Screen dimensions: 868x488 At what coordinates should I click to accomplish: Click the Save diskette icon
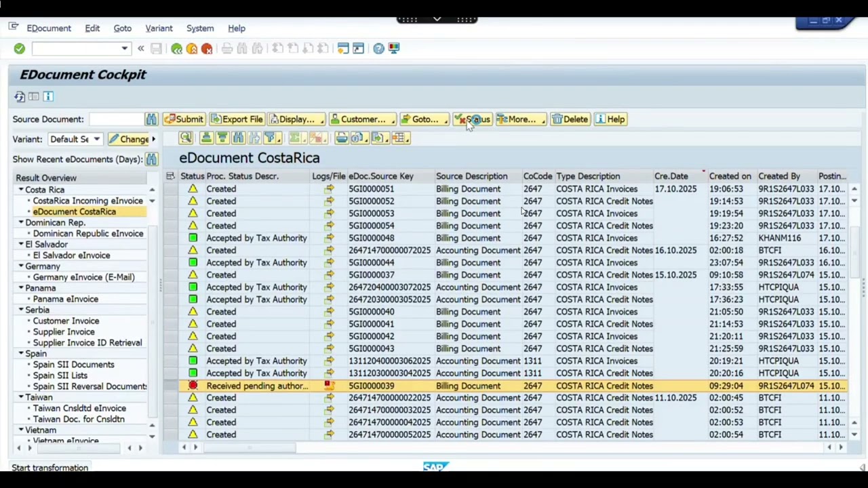coord(156,49)
